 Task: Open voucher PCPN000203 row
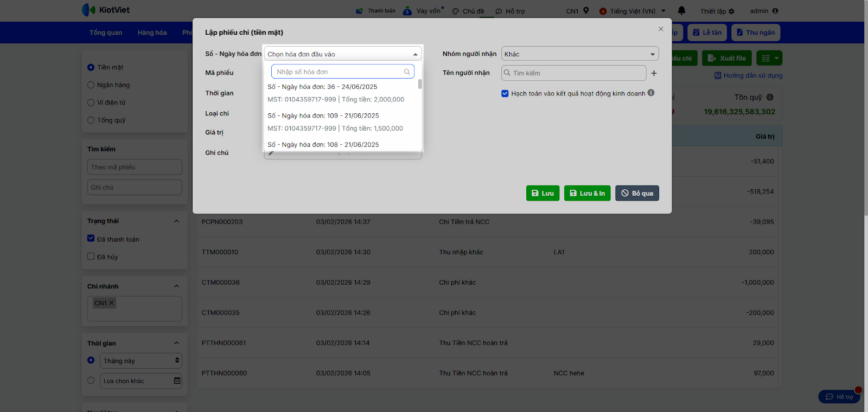489,222
